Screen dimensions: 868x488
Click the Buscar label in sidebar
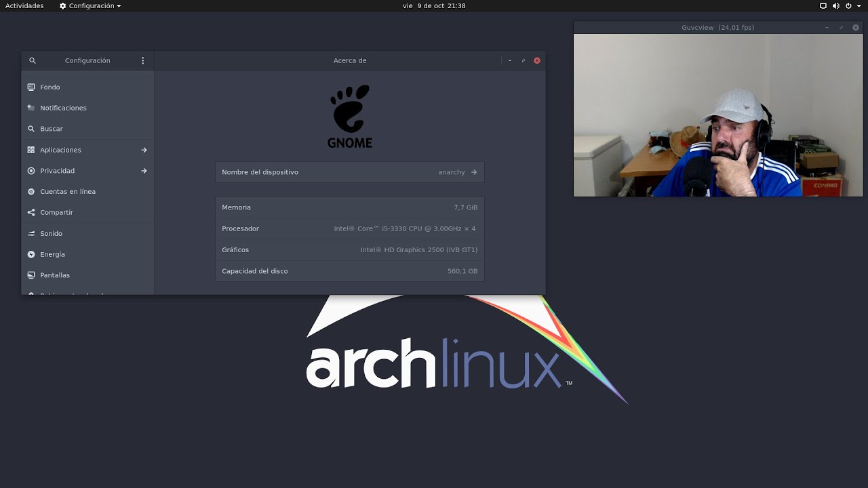52,129
